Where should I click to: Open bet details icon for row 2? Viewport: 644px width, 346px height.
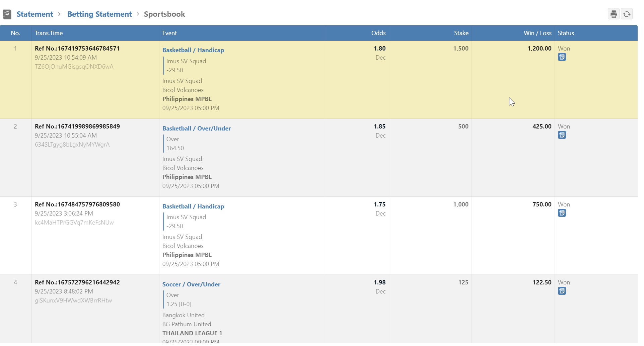point(562,135)
